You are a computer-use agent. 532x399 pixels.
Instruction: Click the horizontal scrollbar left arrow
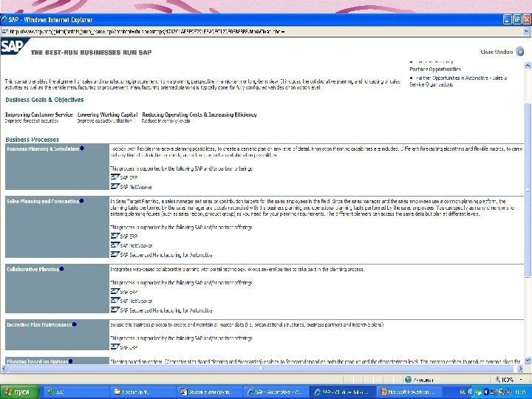tap(4, 368)
